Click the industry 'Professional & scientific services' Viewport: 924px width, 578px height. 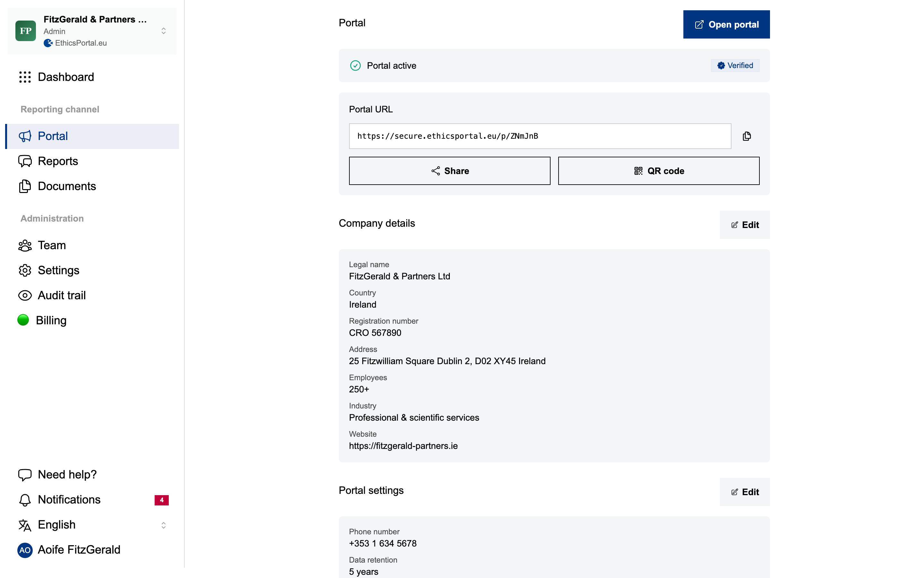(x=414, y=417)
